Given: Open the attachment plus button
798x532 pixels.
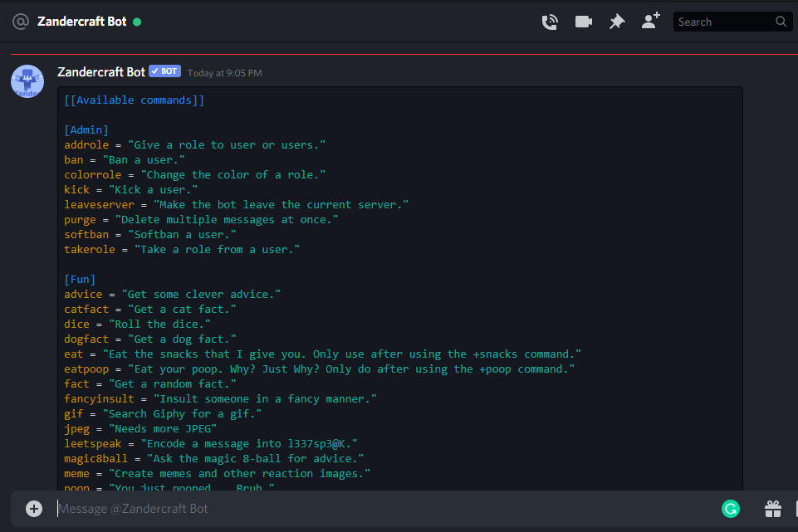Looking at the screenshot, I should [34, 509].
